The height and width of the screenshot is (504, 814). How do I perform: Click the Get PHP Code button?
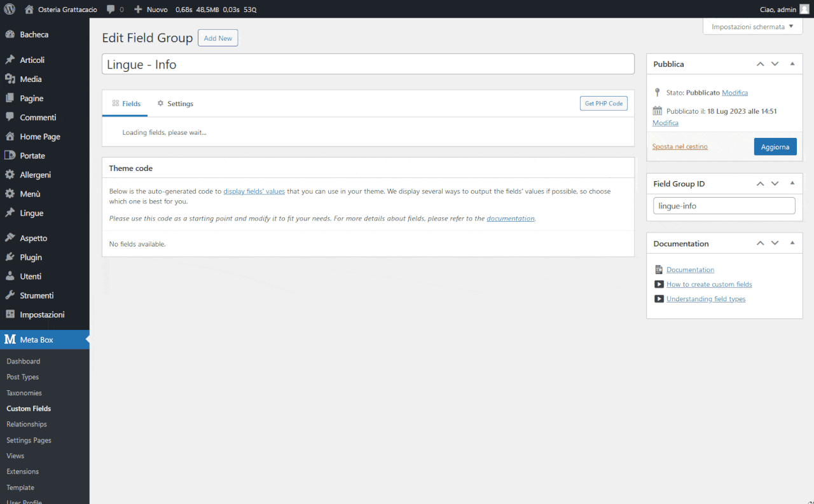604,104
